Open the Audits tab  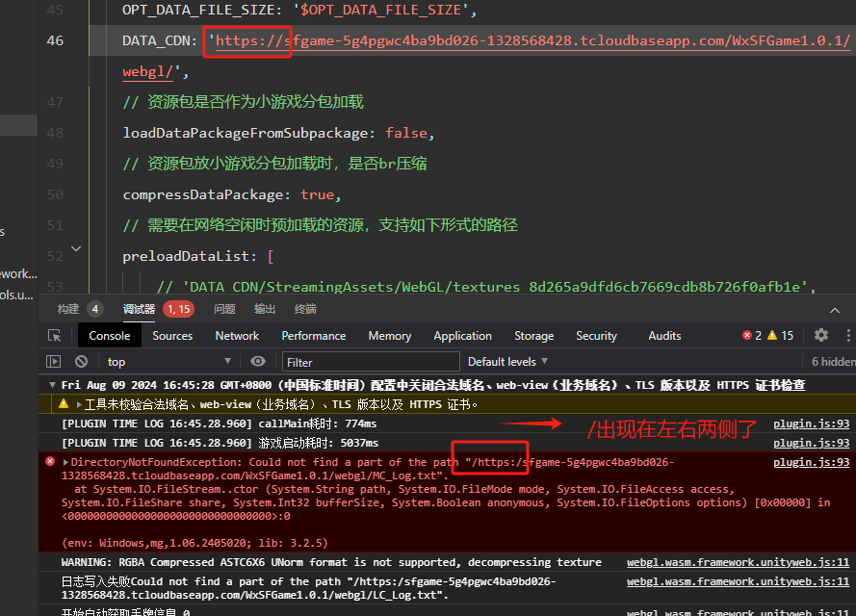(x=664, y=336)
